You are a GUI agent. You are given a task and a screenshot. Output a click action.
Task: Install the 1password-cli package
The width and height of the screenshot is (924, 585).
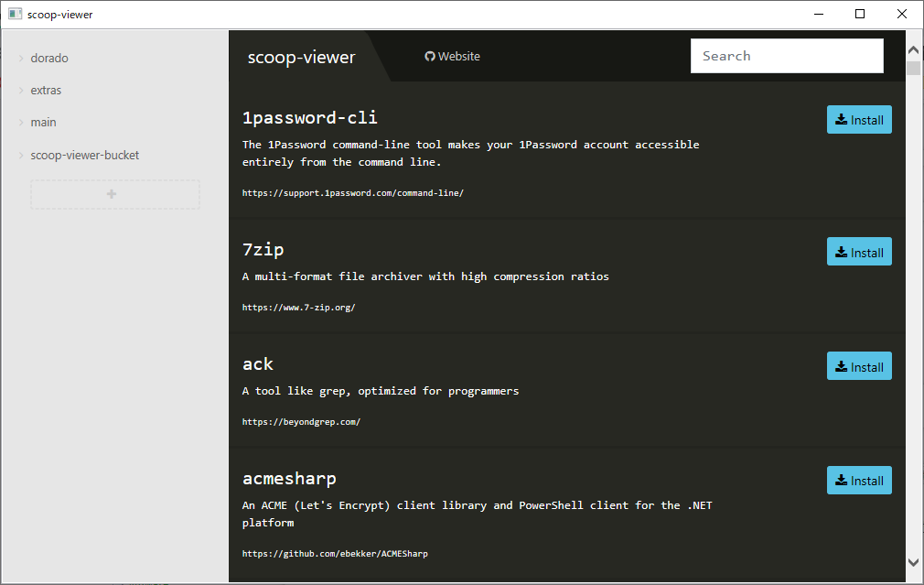click(x=858, y=120)
